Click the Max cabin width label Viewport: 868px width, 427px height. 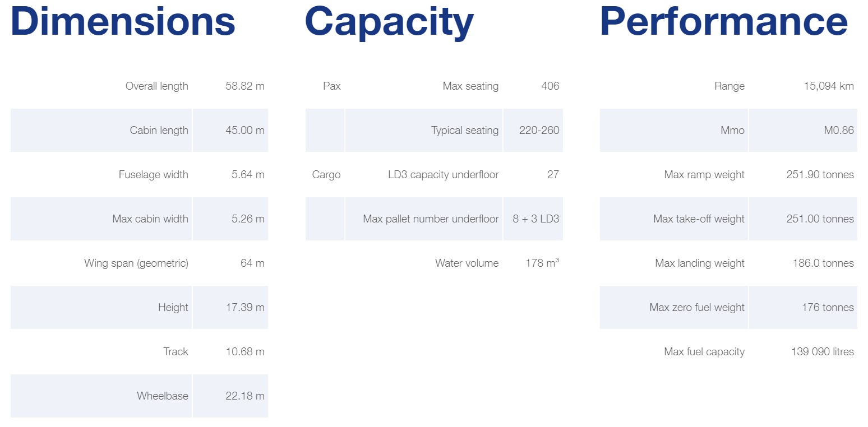coord(150,219)
